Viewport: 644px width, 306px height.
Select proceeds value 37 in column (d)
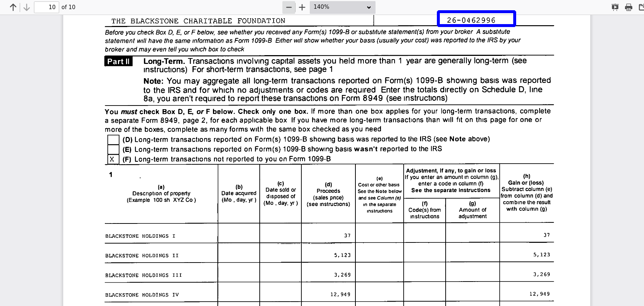347,236
